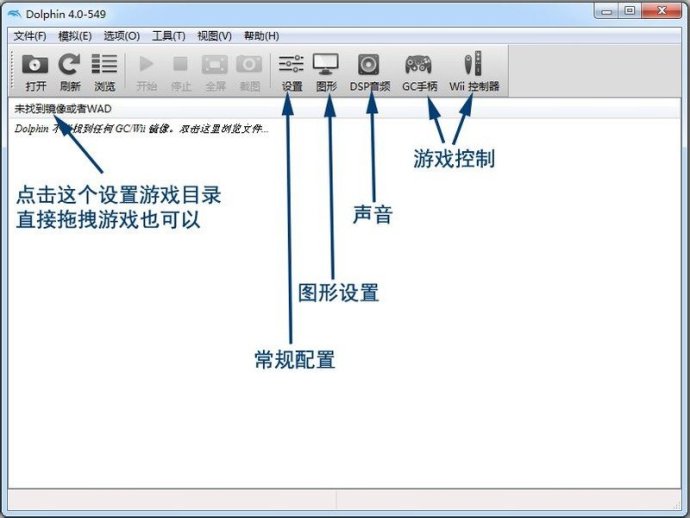
Task: Click the Refresh (刷新) toolbar icon
Action: tap(70, 64)
